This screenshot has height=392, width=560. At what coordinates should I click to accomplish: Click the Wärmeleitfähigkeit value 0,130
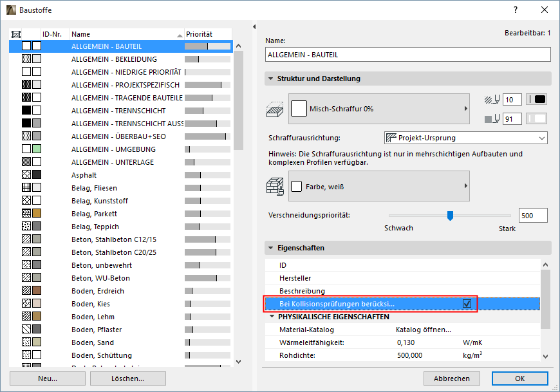coord(406,342)
